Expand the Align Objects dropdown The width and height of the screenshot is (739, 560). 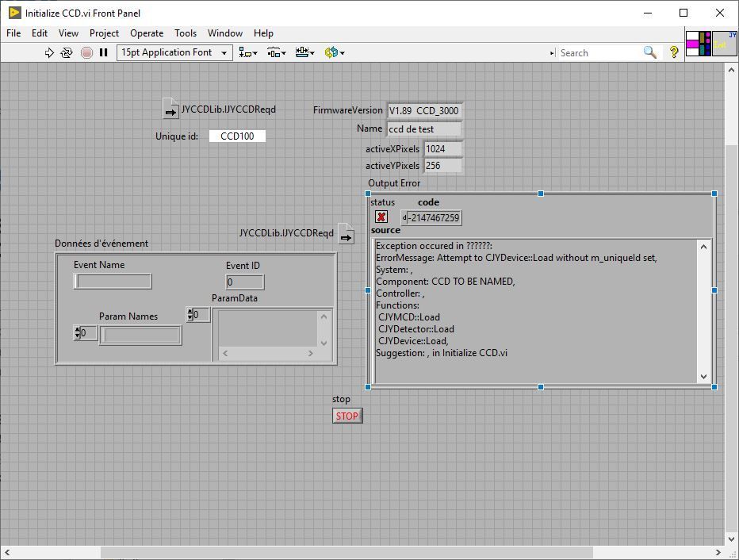tap(248, 52)
